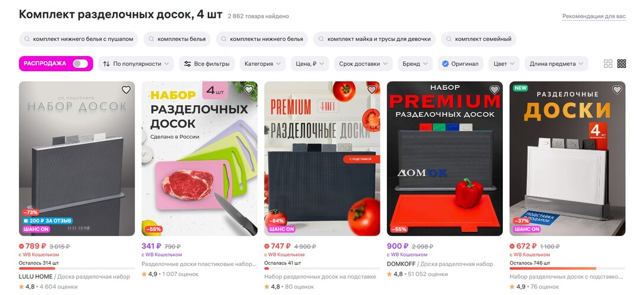Open the All filters sliders icon
Viewport: 644px width, 295px height.
pyautogui.click(x=188, y=64)
